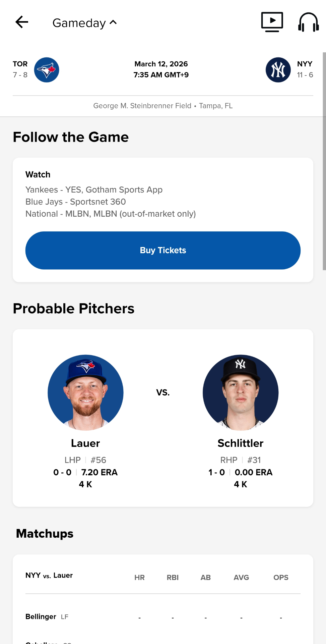Tap the Bellinger matchup row
Viewport: 326px width, 644px height.
163,617
